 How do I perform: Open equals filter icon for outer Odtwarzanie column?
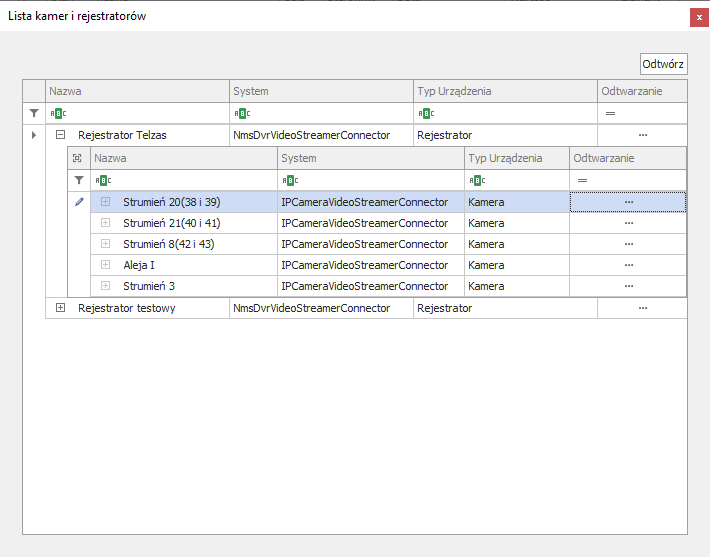tap(610, 113)
